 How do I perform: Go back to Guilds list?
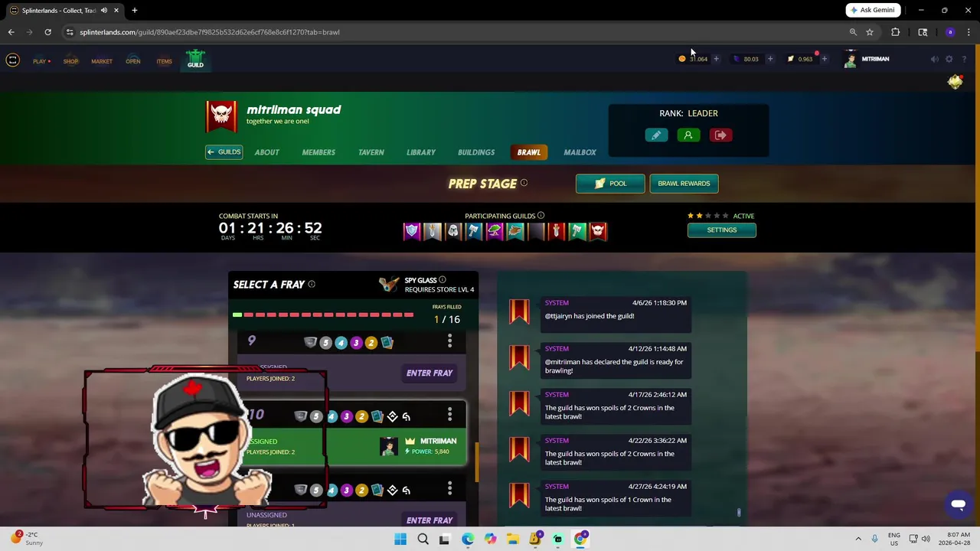pyautogui.click(x=224, y=152)
